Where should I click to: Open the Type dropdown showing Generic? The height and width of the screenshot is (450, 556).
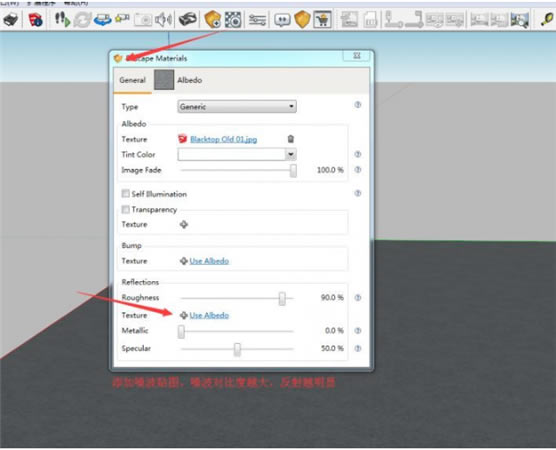pos(237,106)
